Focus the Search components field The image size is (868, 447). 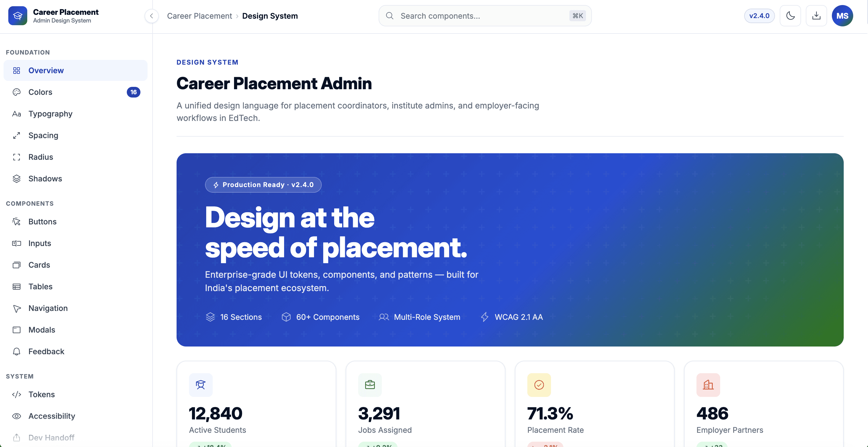(485, 16)
